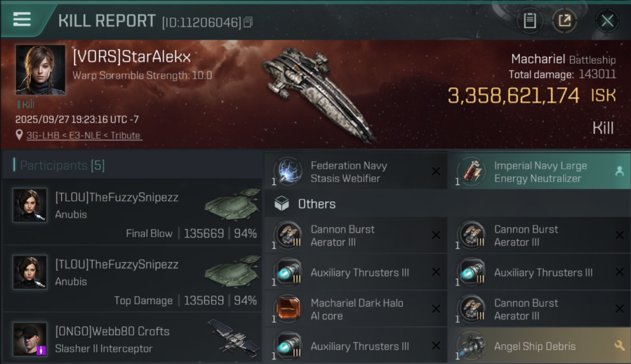This screenshot has width=631, height=364.
Task: Follow the 3G-LHB location link
Action: pos(83,135)
